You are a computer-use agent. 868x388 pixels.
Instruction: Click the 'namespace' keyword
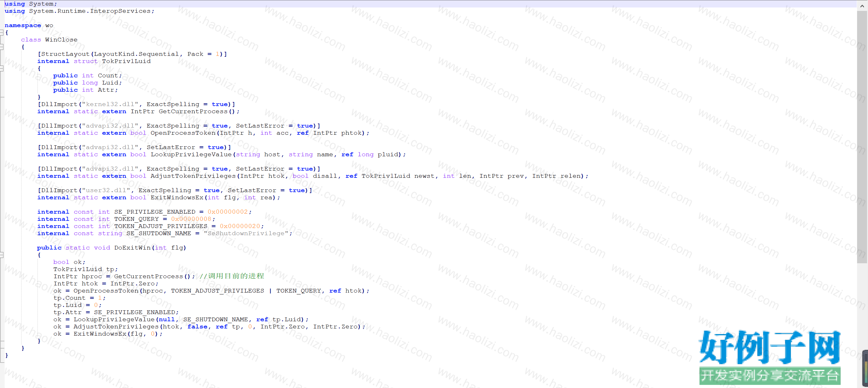coord(23,25)
